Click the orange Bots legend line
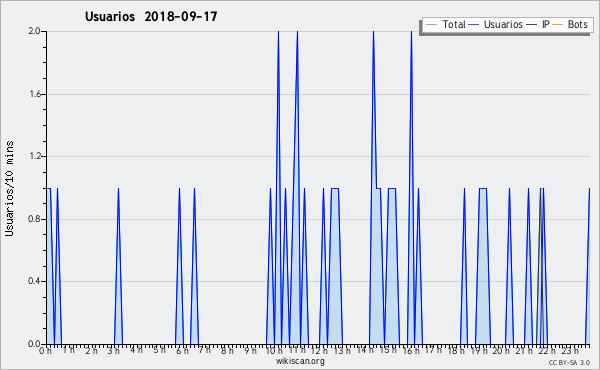600x370 pixels. click(558, 25)
